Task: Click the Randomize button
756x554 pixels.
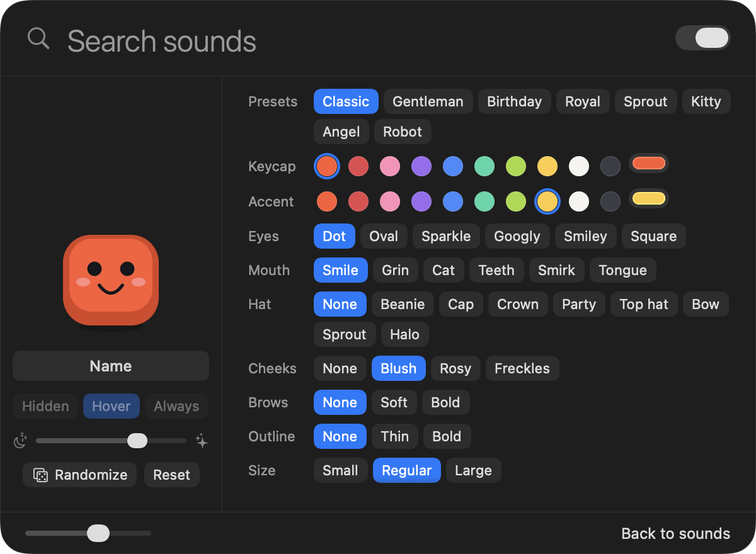Action: 79,475
